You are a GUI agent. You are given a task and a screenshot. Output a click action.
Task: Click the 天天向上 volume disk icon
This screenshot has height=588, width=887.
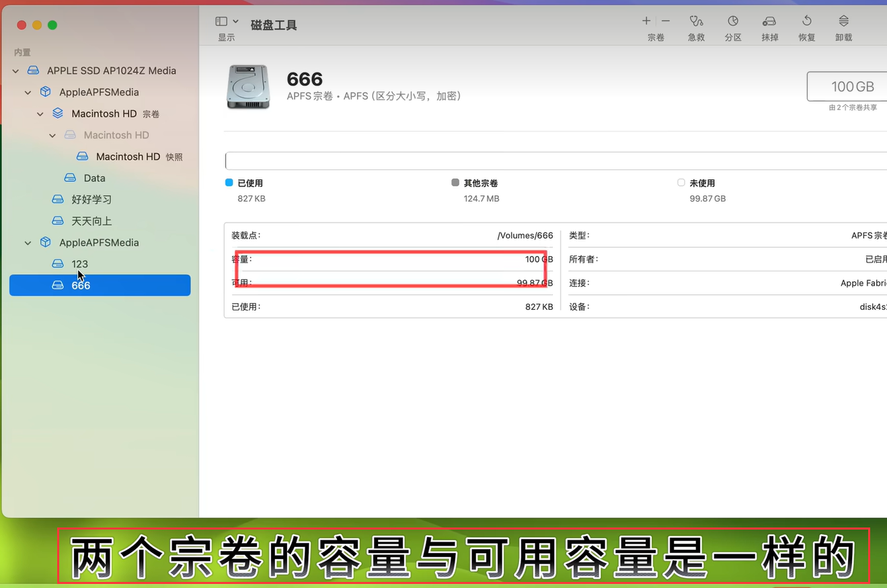point(58,221)
